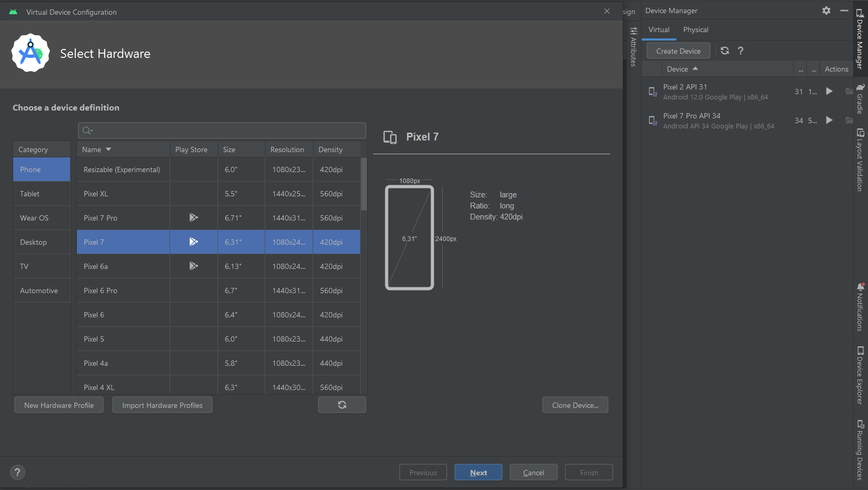Click Size column header

242,149
